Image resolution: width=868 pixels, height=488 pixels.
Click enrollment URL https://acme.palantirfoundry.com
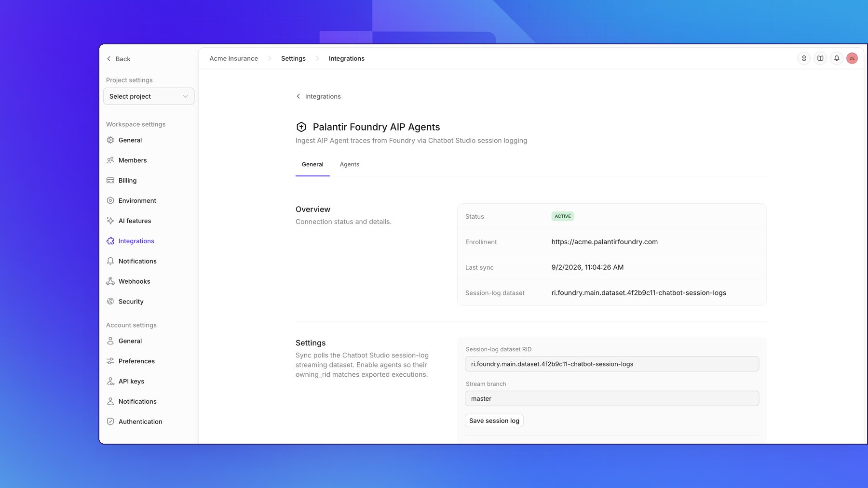(605, 242)
